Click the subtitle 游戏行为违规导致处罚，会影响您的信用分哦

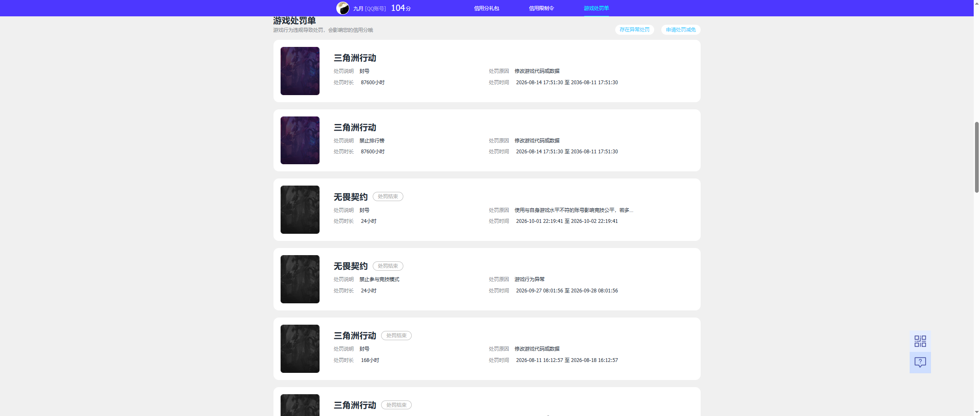point(323,30)
